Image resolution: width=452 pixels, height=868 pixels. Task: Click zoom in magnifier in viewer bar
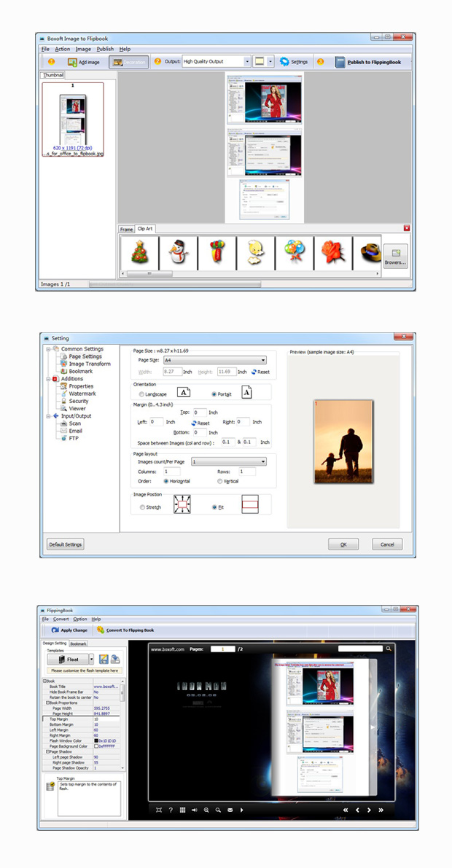pyautogui.click(x=206, y=810)
